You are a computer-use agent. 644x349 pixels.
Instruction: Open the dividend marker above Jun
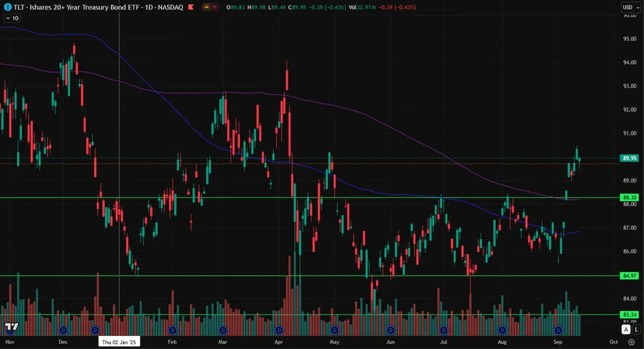tap(390, 330)
